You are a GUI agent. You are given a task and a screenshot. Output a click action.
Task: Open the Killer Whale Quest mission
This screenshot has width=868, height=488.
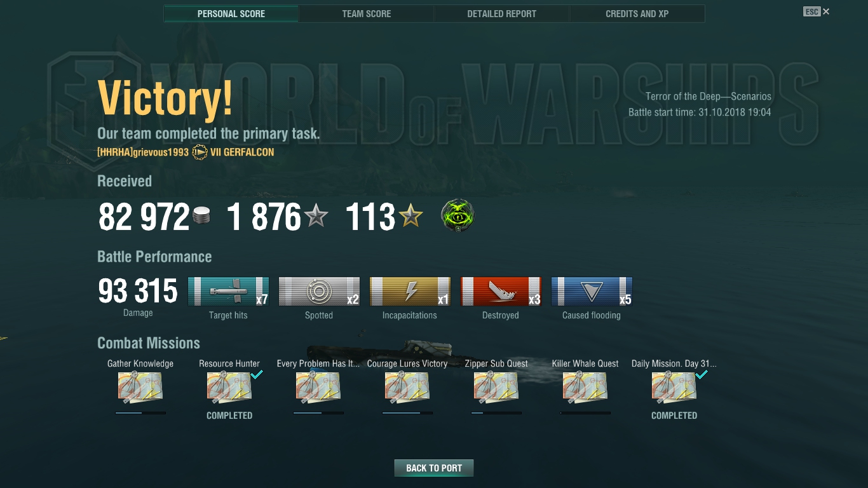[x=585, y=388]
